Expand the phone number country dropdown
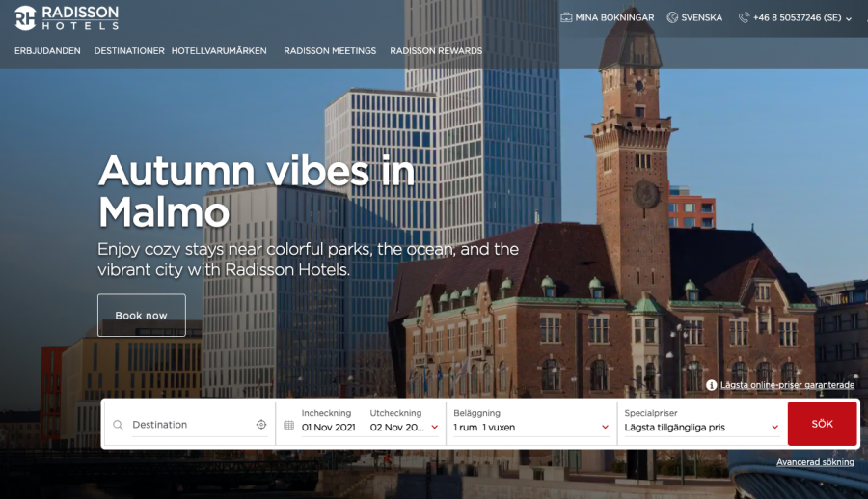Image resolution: width=868 pixels, height=499 pixels. point(849,18)
